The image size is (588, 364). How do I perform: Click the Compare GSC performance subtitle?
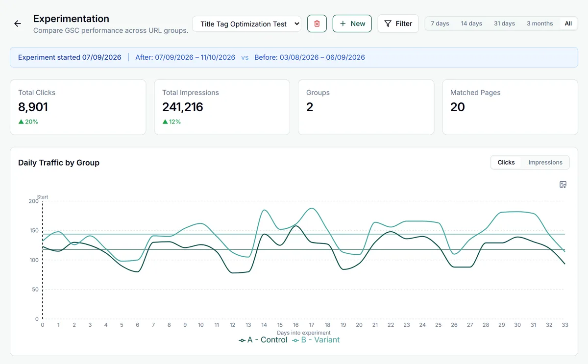point(111,30)
